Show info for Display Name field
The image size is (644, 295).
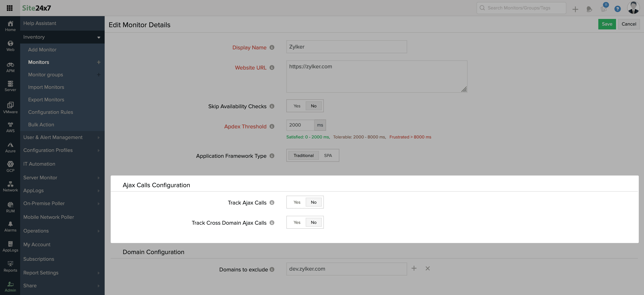(x=272, y=47)
